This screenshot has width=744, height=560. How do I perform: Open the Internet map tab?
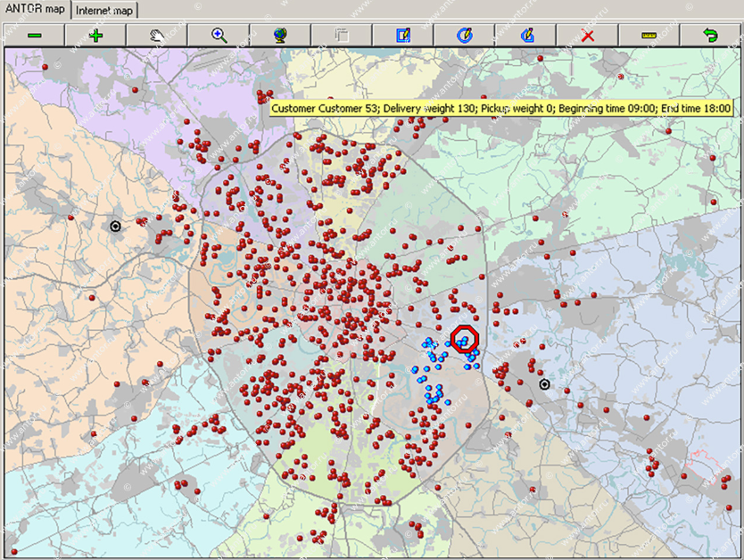pos(104,11)
